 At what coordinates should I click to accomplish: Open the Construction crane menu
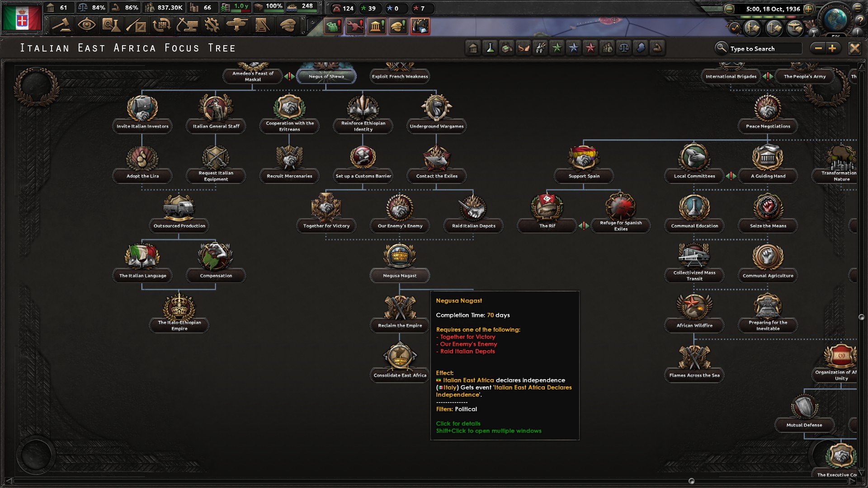187,25
